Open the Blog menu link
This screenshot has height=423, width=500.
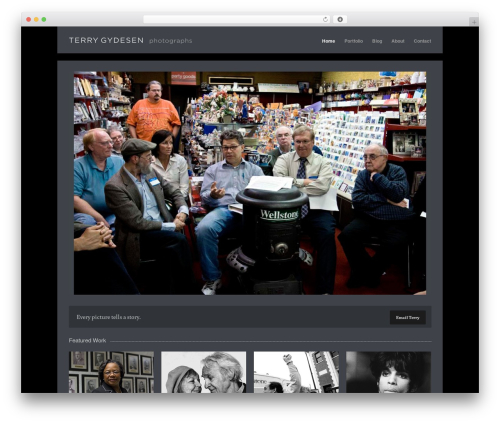click(x=377, y=41)
